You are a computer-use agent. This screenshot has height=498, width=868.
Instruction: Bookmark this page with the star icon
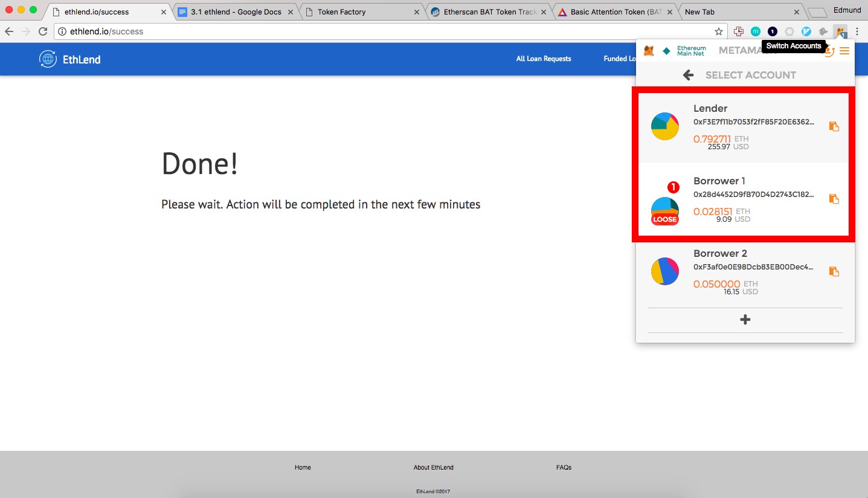(719, 31)
